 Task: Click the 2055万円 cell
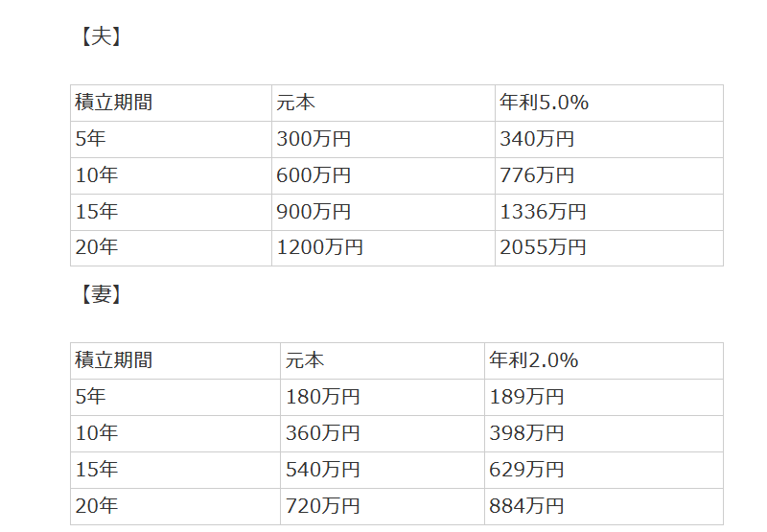543,247
